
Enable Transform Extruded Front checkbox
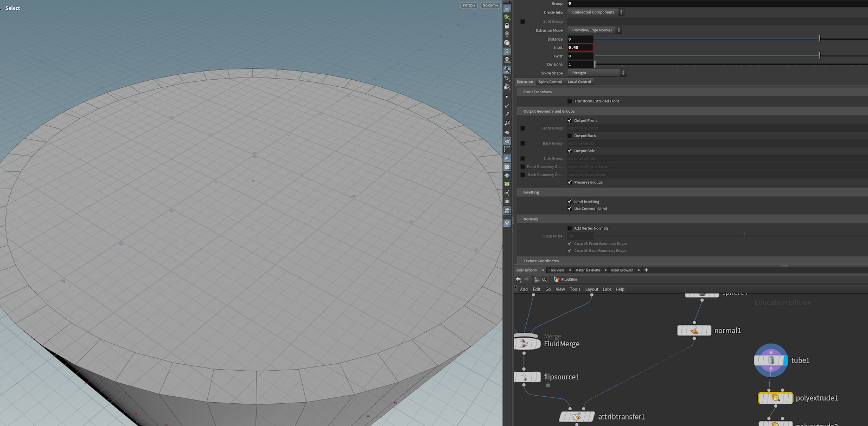570,101
